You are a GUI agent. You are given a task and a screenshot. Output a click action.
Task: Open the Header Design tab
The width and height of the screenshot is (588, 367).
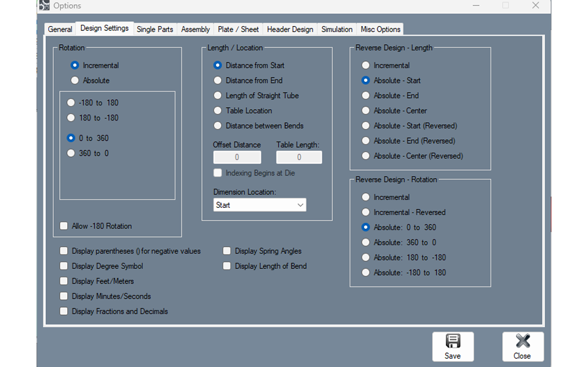(290, 29)
